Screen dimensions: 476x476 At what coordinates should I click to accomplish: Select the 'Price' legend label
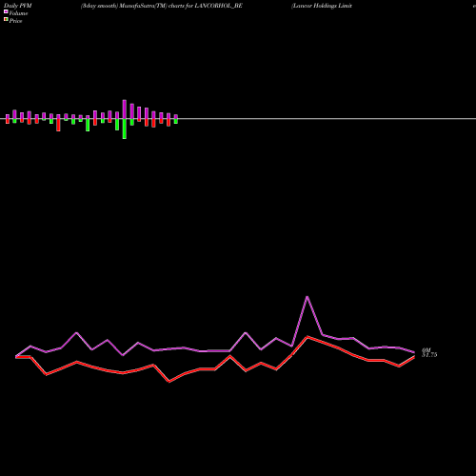point(15,21)
